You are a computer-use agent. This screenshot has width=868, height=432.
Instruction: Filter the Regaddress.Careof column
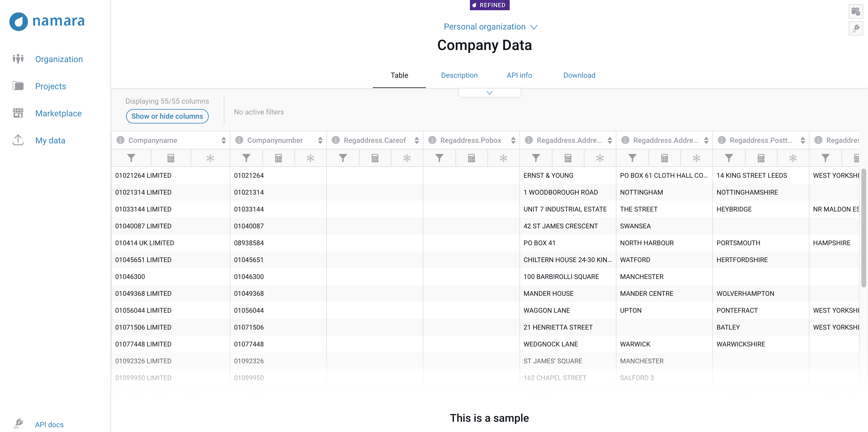tap(343, 158)
